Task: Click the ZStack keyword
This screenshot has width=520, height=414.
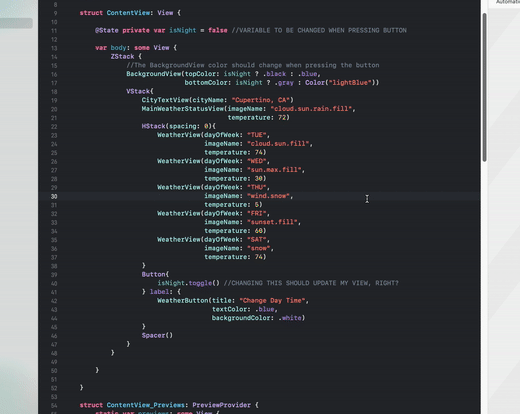Action: click(122, 56)
